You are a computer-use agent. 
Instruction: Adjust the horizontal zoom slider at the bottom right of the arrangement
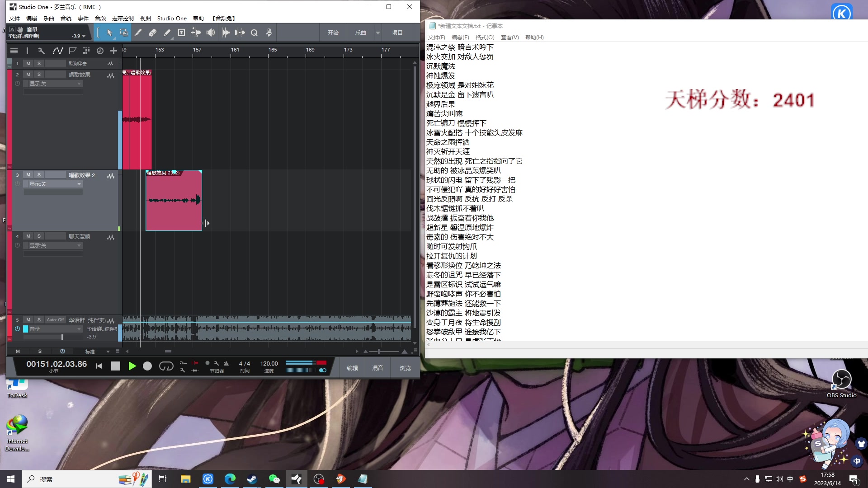tap(384, 351)
